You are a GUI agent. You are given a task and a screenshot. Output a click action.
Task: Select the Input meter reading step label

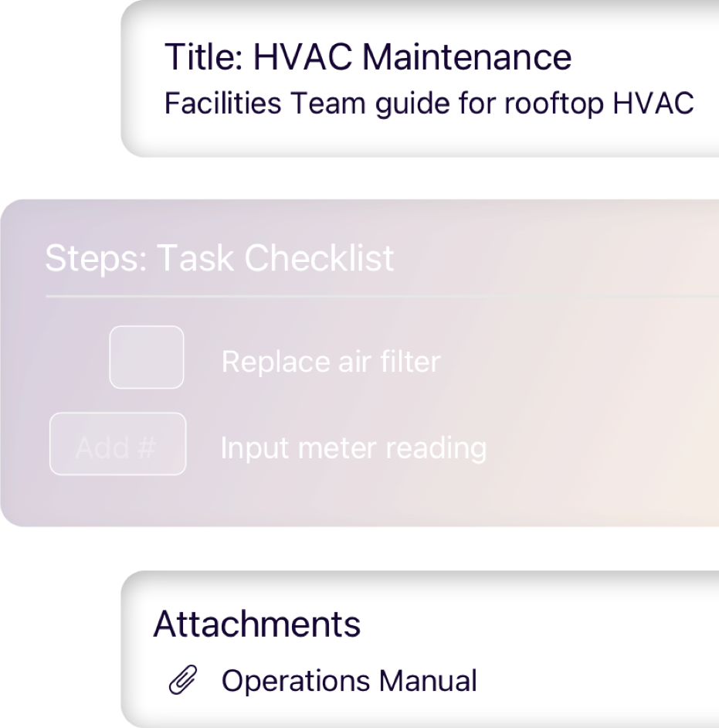coord(354,447)
